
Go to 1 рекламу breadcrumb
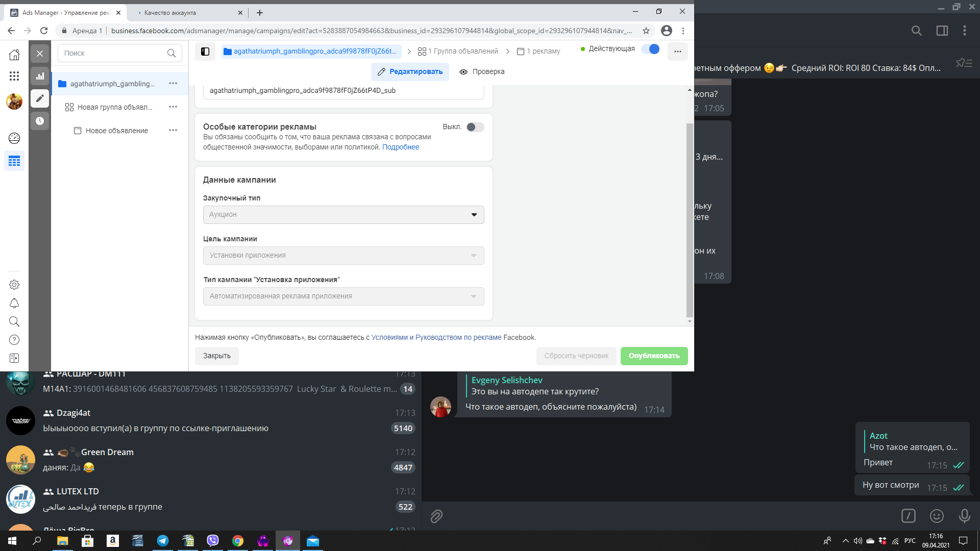click(538, 52)
